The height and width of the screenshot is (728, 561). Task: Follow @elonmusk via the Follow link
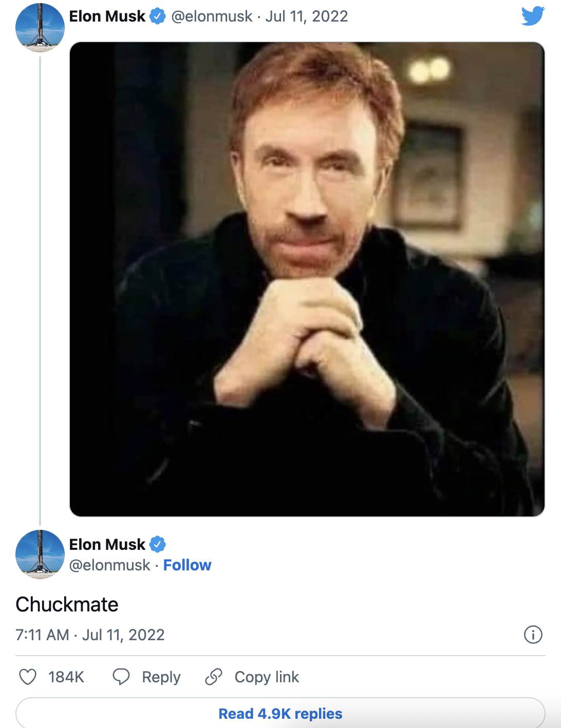click(x=188, y=565)
